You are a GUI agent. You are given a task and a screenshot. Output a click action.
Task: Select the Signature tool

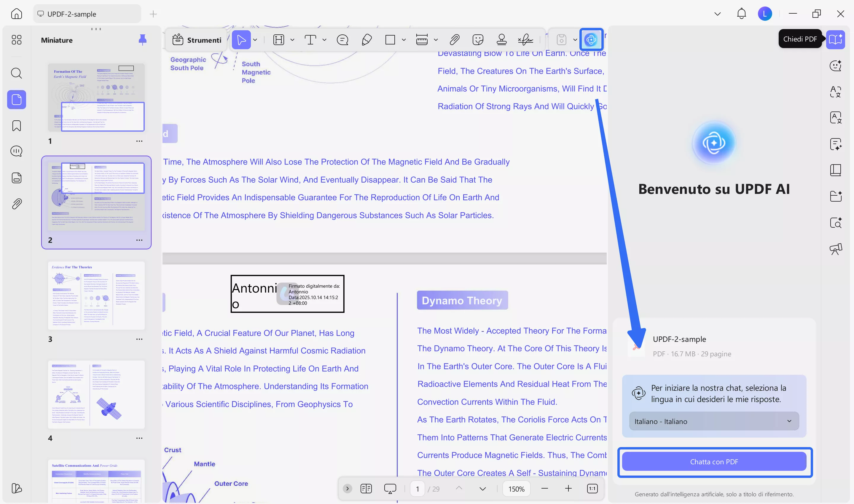[x=525, y=40]
